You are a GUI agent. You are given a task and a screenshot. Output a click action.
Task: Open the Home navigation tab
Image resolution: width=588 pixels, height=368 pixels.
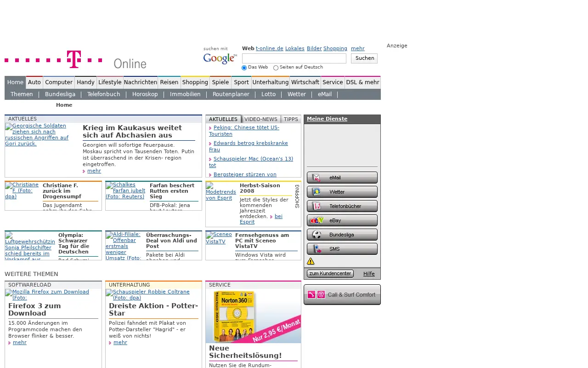(x=15, y=82)
